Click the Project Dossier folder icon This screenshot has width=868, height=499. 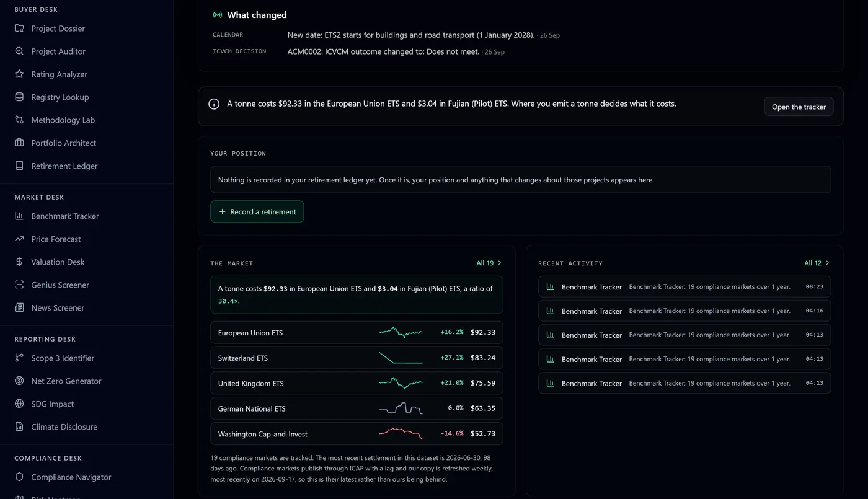pyautogui.click(x=19, y=28)
